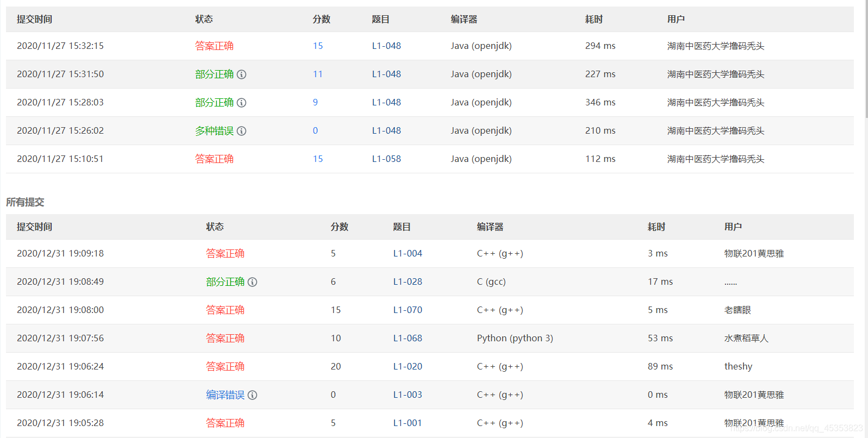Click user theshy
Screen dimensions: 868x438
click(x=738, y=366)
